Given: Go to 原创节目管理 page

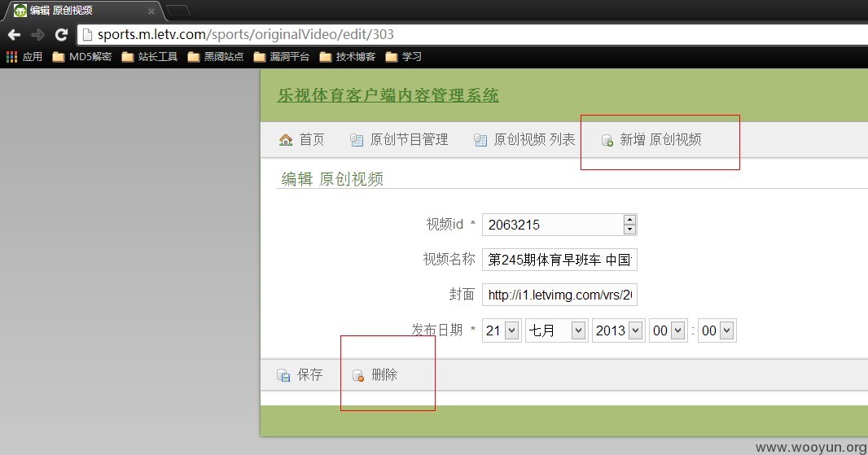Looking at the screenshot, I should pyautogui.click(x=399, y=139).
